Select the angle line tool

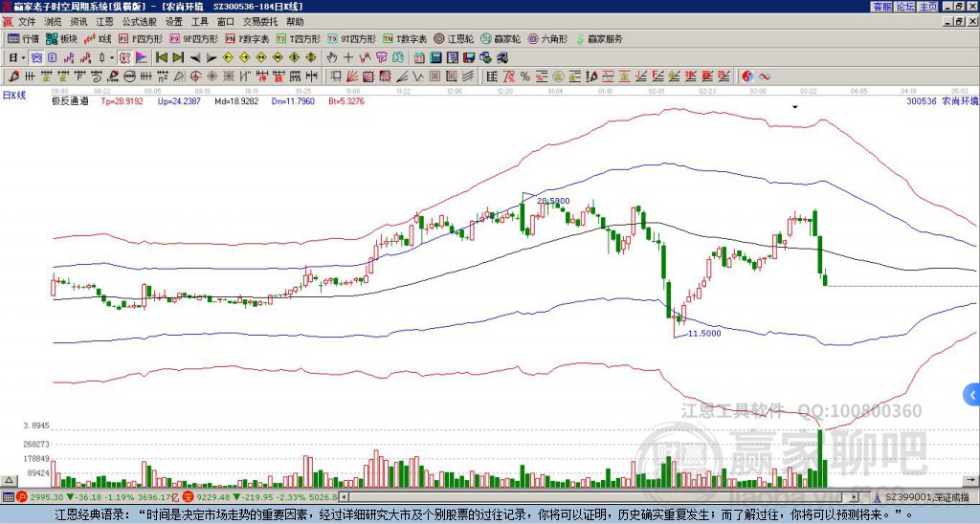click(402, 76)
